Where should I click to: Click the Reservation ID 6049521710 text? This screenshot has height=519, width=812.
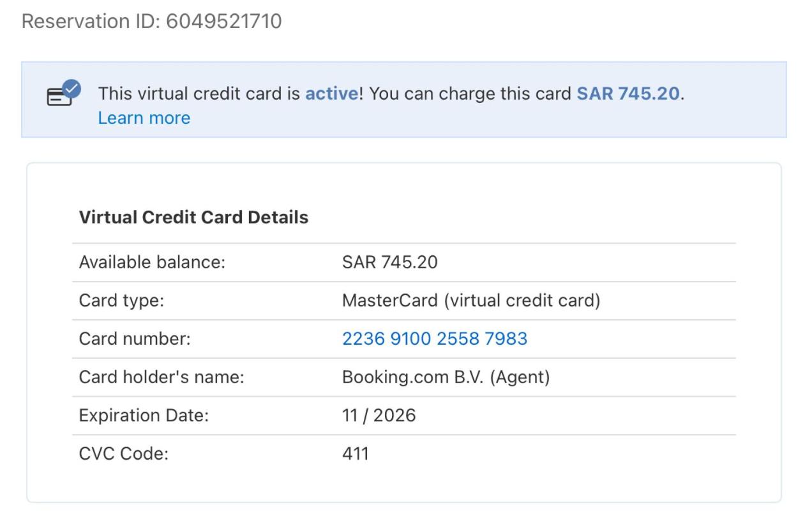pos(151,22)
